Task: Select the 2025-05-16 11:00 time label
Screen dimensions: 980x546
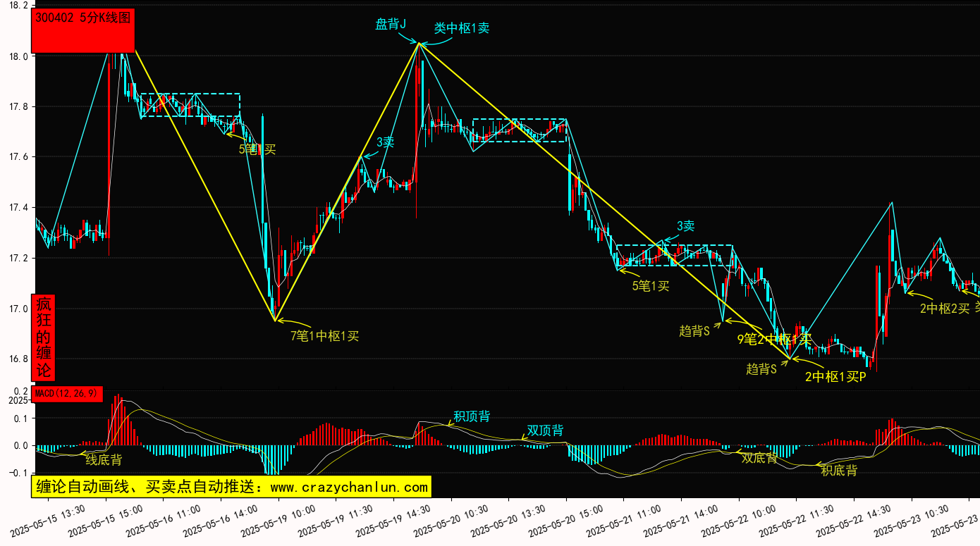Action: (164, 520)
